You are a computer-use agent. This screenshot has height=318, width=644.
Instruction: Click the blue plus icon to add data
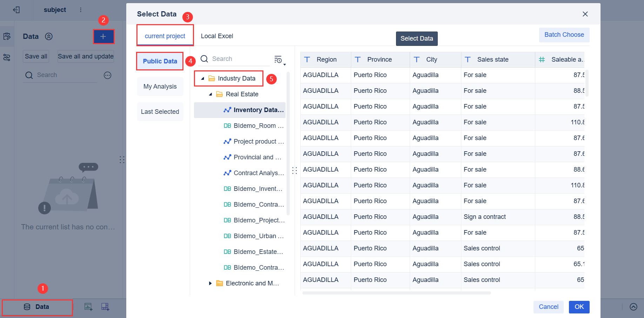tap(104, 36)
